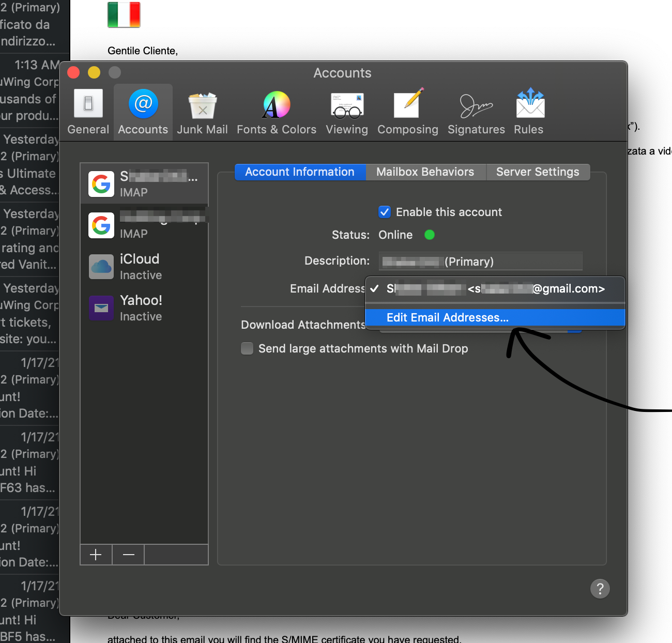Click Gentile Cliente text in email
Screen dimensions: 672x643
[x=143, y=51]
